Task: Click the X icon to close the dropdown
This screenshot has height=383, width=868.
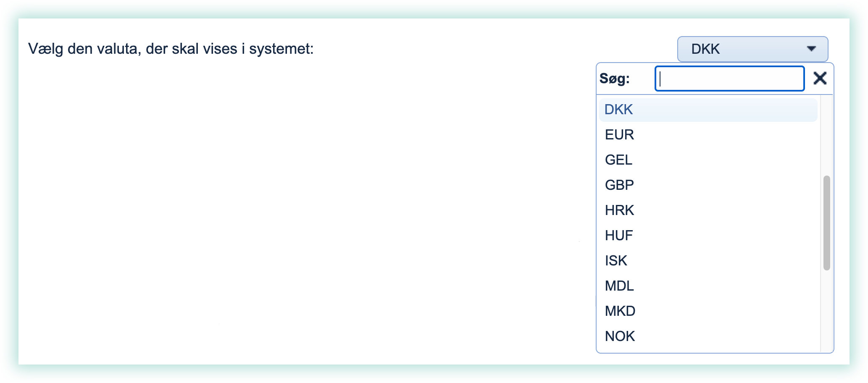Action: pyautogui.click(x=820, y=78)
